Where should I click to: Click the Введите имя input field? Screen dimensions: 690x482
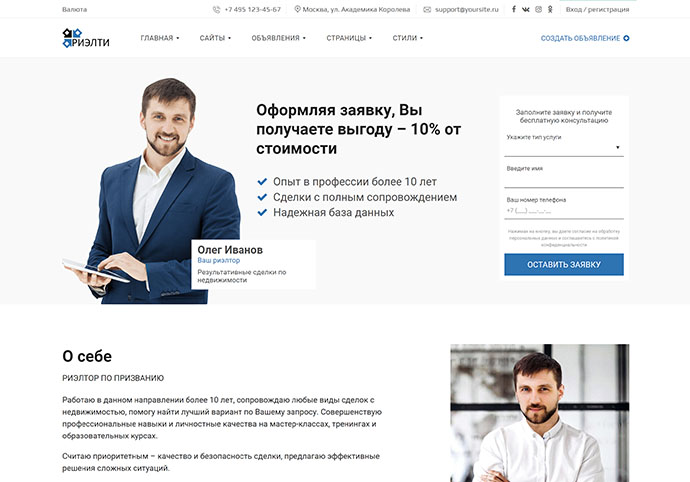point(564,180)
